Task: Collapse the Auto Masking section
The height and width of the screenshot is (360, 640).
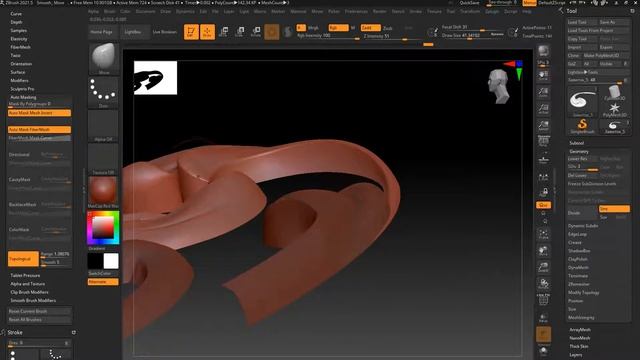Action: (x=23, y=97)
